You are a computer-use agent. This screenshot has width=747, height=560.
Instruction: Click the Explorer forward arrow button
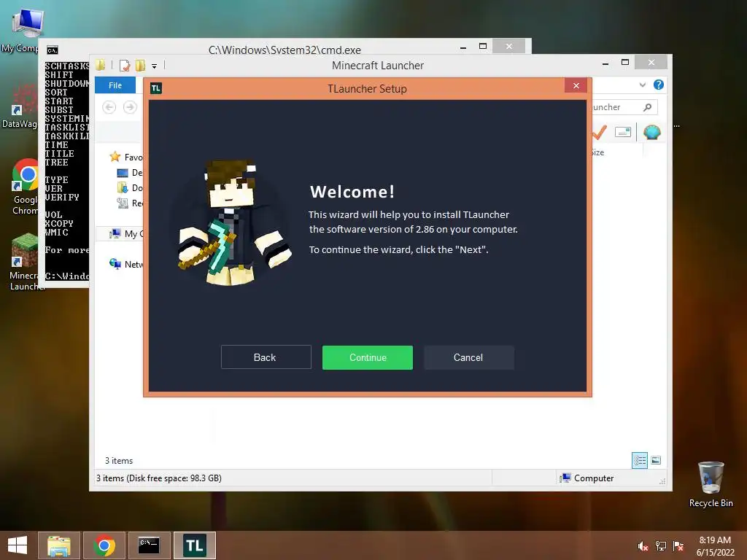tap(130, 107)
